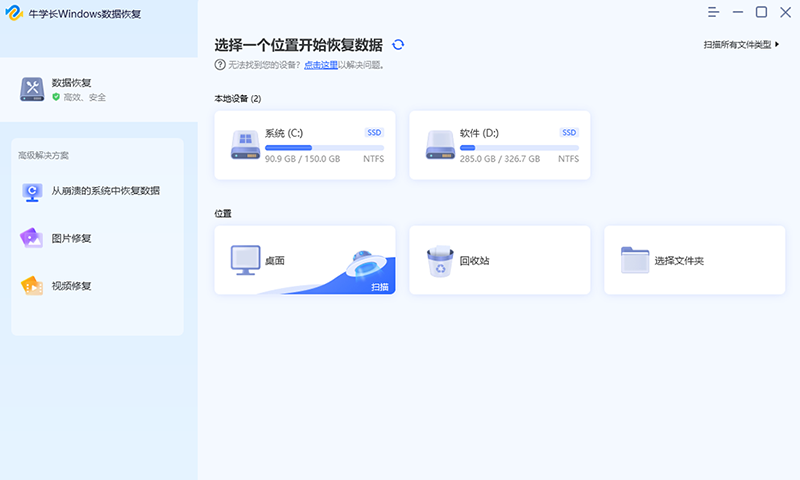Click the refresh icon beside the heading

click(x=398, y=45)
